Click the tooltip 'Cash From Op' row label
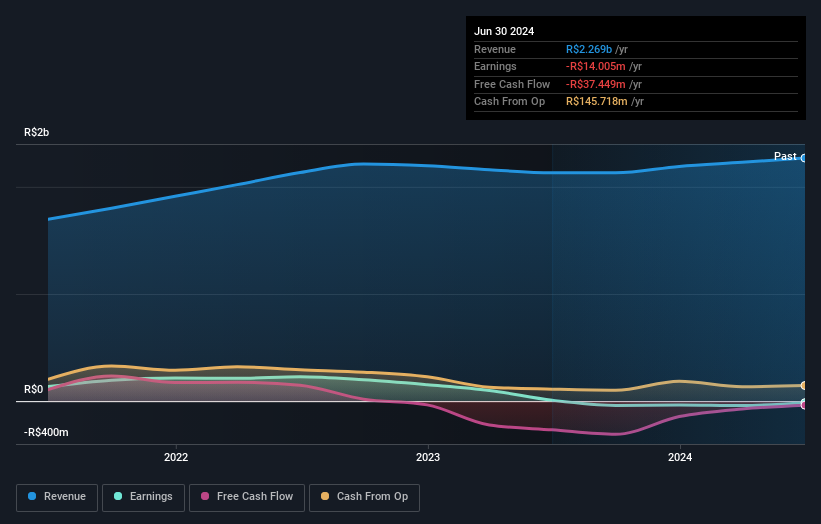 coord(509,102)
